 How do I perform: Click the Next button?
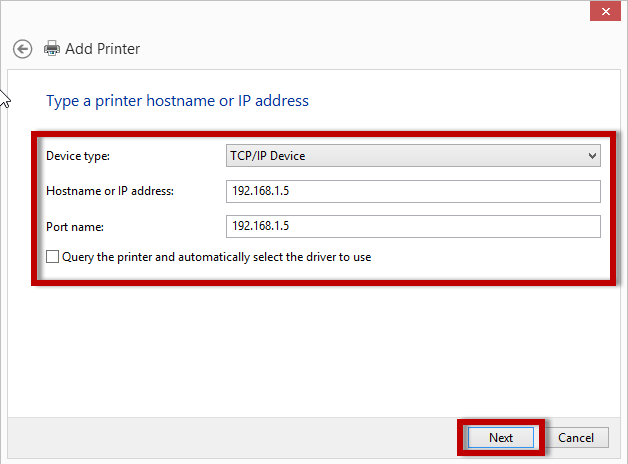501,438
